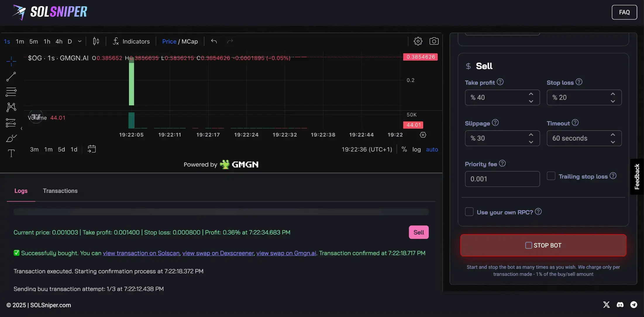Image resolution: width=644 pixels, height=317 pixels.
Task: Select the text annotation tool
Action: click(x=11, y=153)
